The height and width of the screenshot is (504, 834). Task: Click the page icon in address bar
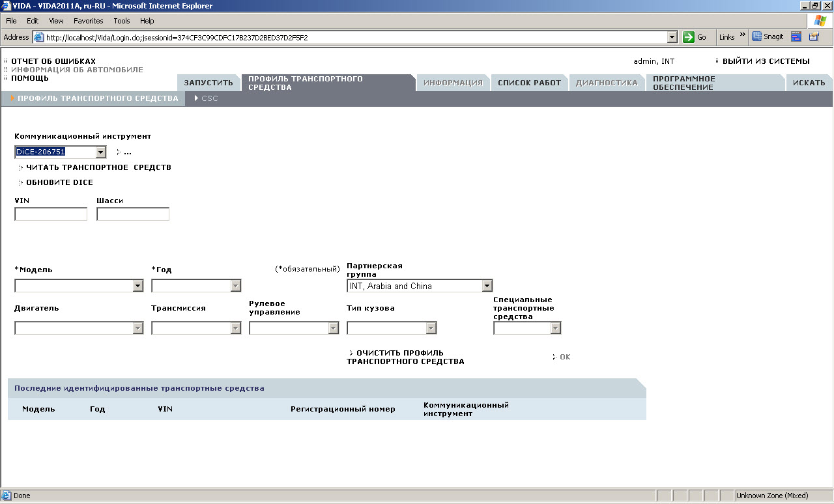coord(38,37)
